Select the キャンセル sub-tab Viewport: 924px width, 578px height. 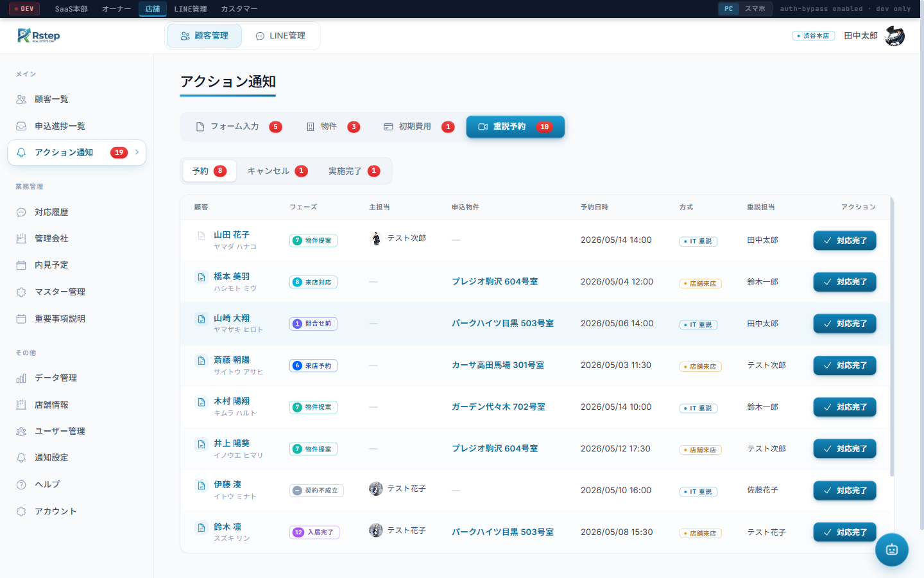[277, 171]
